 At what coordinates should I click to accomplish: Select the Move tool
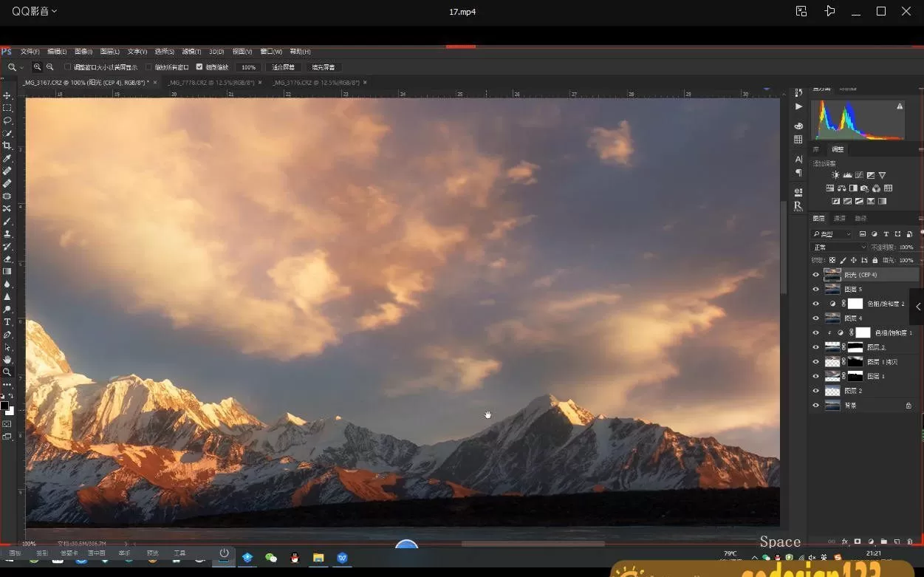click(x=7, y=96)
